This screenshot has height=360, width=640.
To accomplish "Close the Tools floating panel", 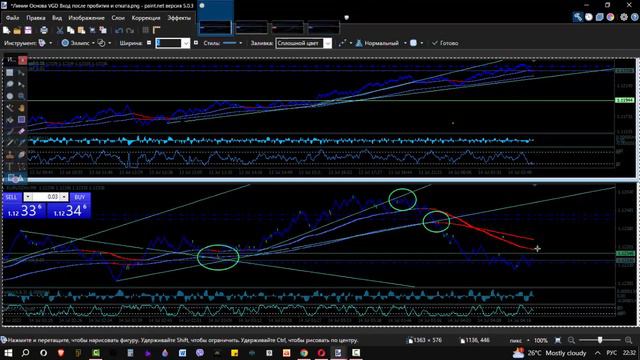I will tap(22, 60).
